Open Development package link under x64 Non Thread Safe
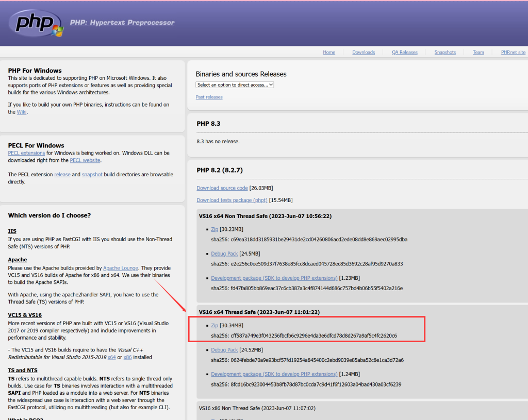528x420 pixels. pyautogui.click(x=274, y=278)
